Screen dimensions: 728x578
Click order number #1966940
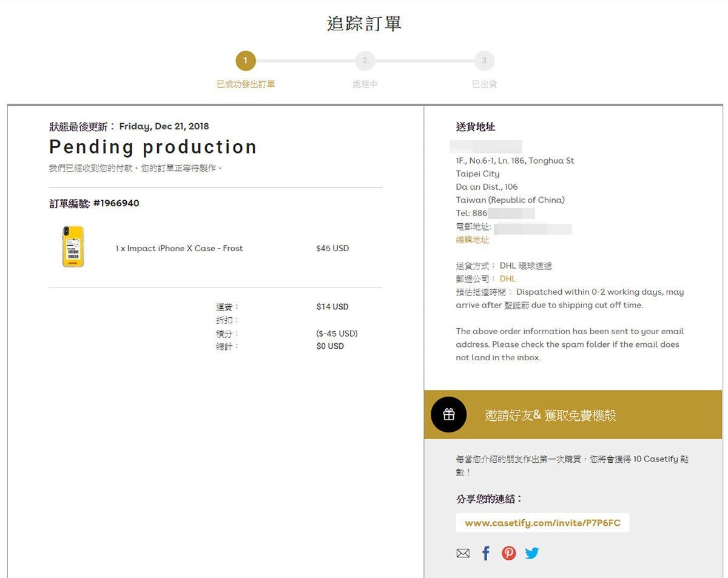[x=116, y=203]
